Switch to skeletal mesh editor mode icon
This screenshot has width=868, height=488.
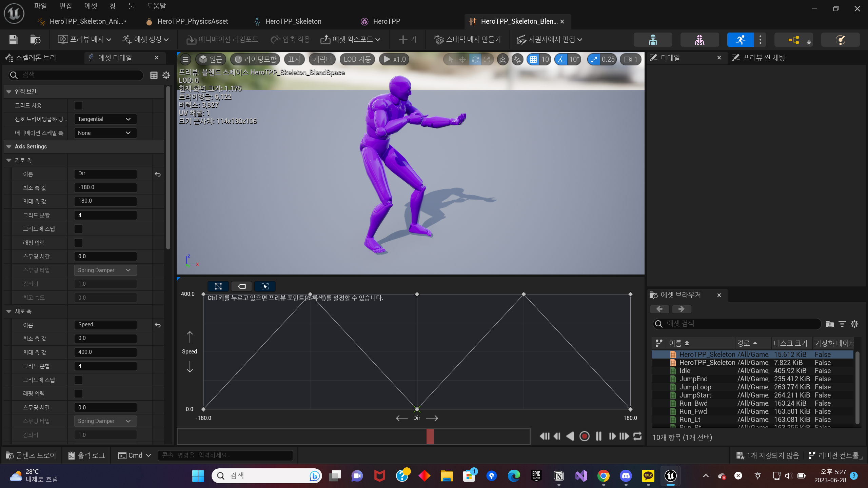(x=699, y=40)
